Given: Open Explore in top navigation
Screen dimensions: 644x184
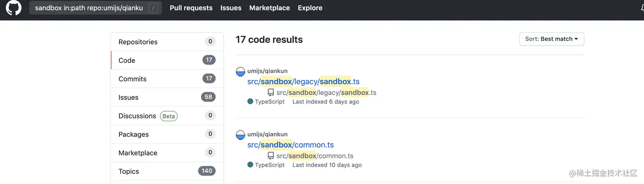Looking at the screenshot, I should click(x=310, y=8).
